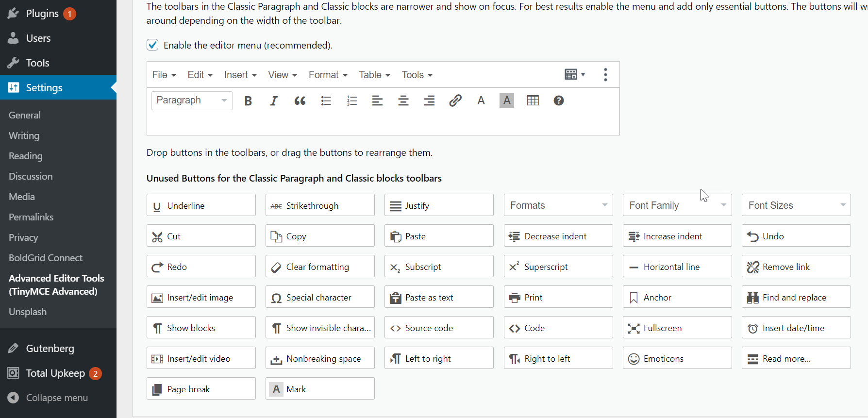Screen dimensions: 868x418
Task: Click the table icon in toolbar
Action: tap(533, 100)
